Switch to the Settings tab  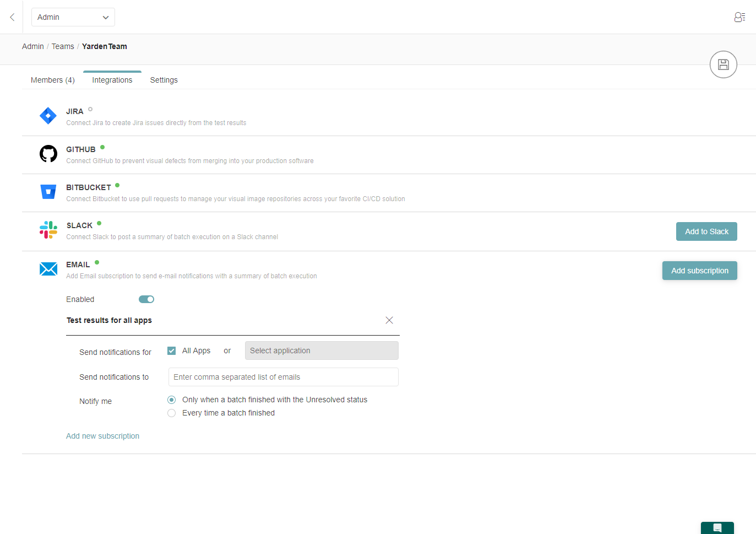[164, 80]
